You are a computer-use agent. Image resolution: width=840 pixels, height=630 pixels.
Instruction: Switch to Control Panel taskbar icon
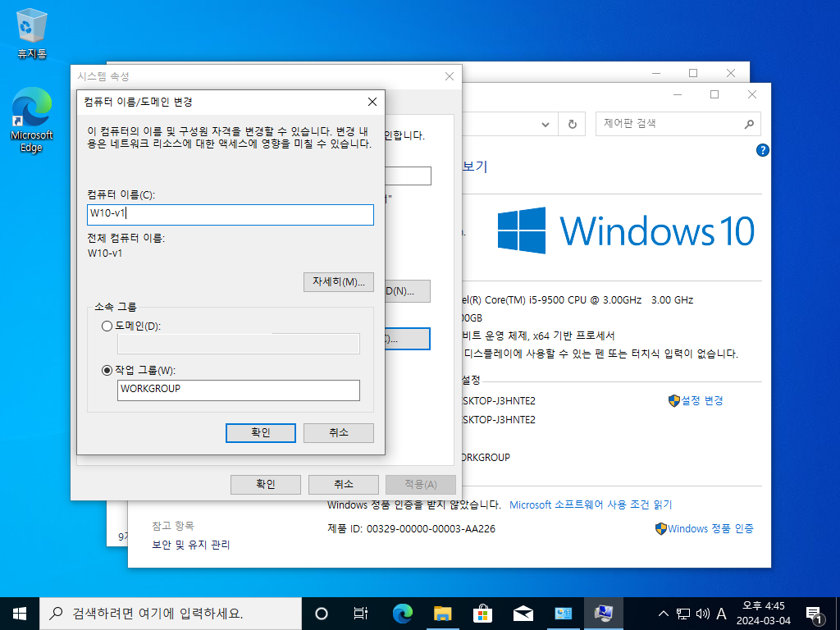click(x=563, y=614)
